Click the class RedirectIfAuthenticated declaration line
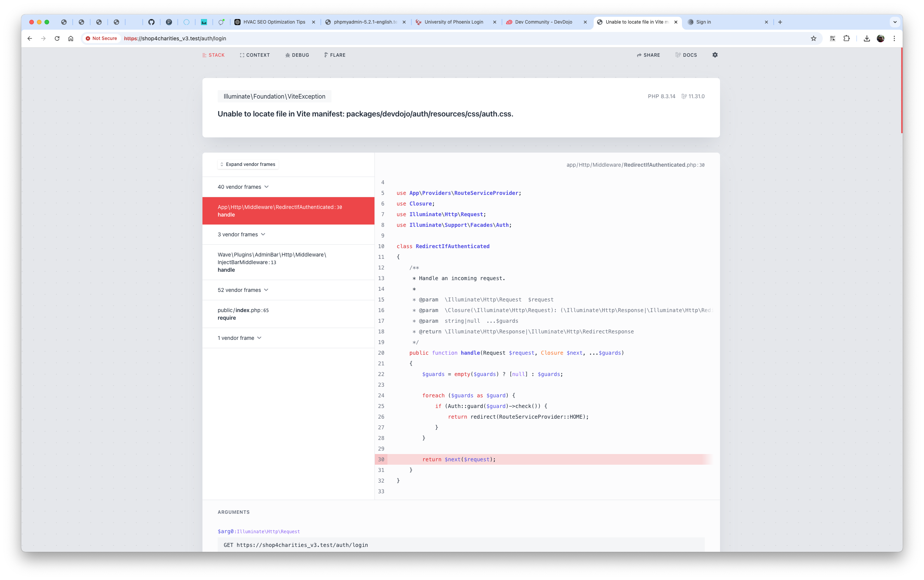 (443, 246)
